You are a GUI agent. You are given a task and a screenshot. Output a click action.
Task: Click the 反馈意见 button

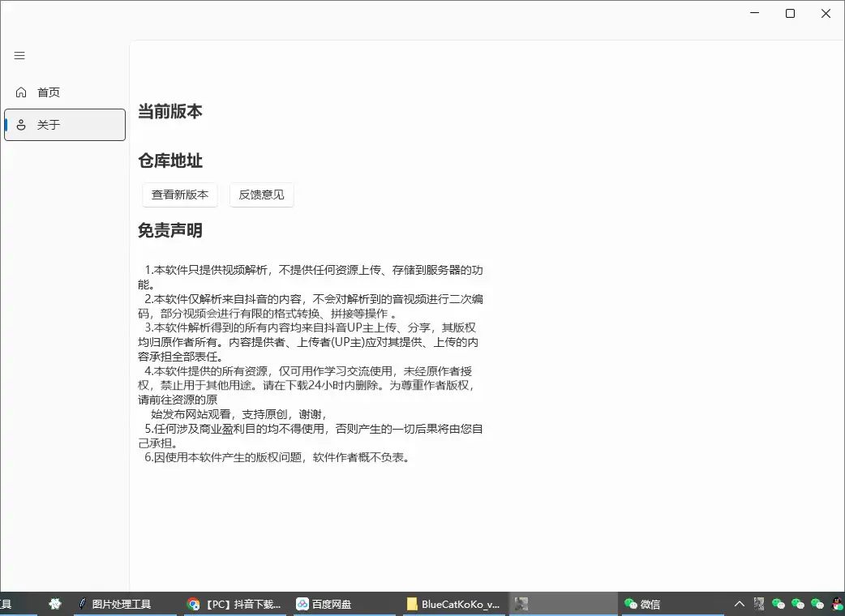click(x=261, y=195)
